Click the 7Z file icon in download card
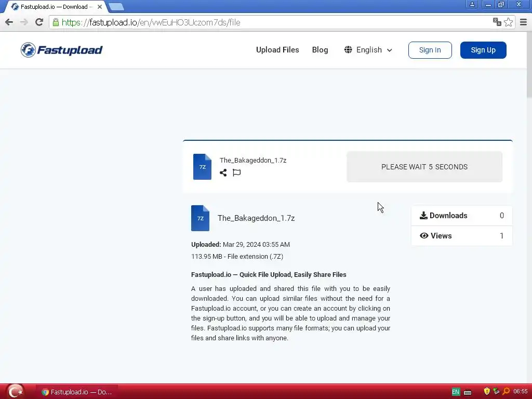This screenshot has height=399, width=532. tap(202, 167)
